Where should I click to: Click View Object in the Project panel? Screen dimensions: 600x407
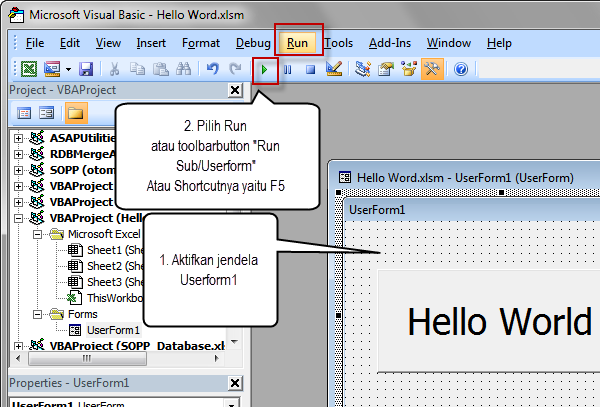tap(45, 113)
